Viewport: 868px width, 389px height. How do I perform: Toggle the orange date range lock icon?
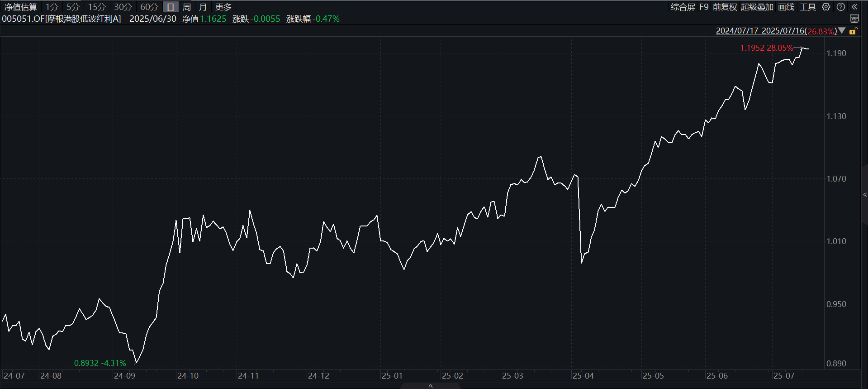pos(854,31)
